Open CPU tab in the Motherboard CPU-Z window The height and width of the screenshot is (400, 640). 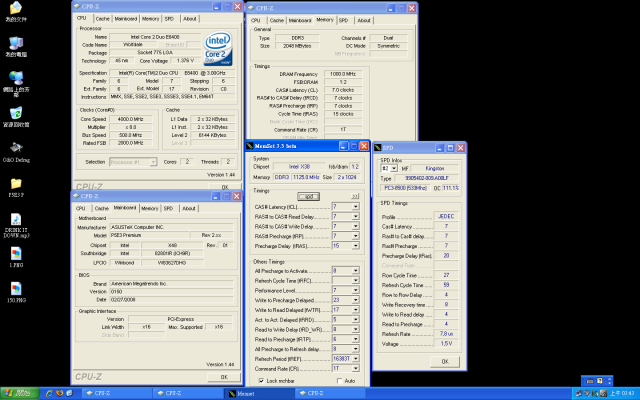80,209
